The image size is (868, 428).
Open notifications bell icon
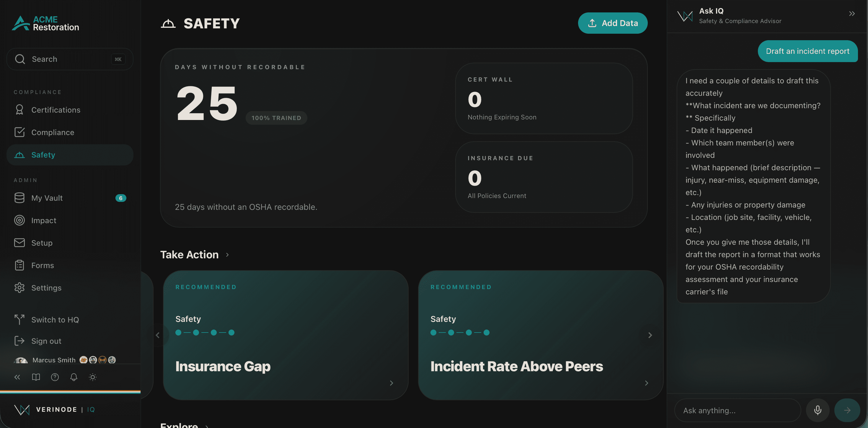pos(74,377)
